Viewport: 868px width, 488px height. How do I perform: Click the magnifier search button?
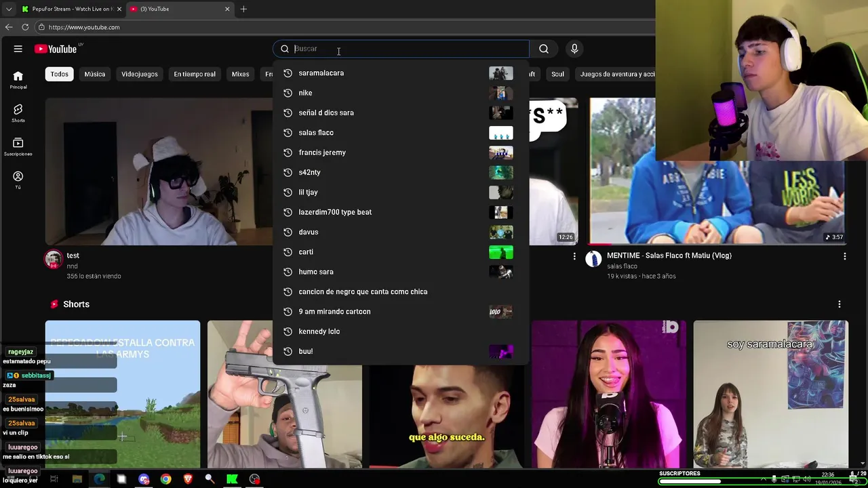[544, 49]
